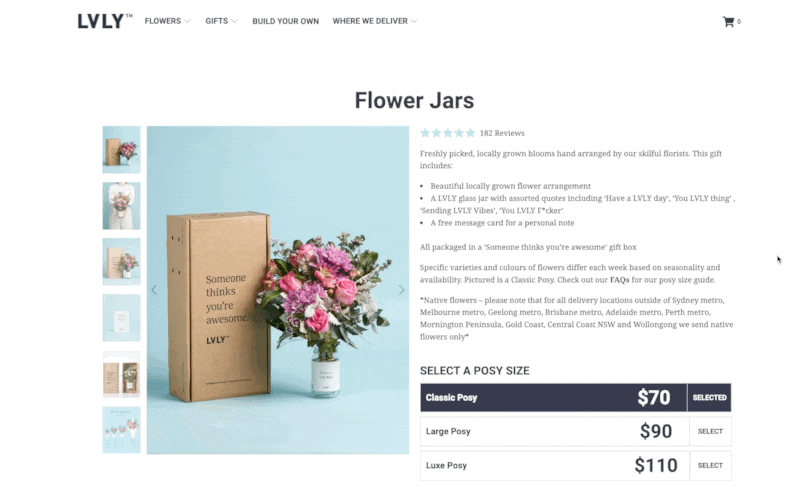Show next product image with right arrow
Image resolution: width=800 pixels, height=488 pixels.
coord(402,290)
